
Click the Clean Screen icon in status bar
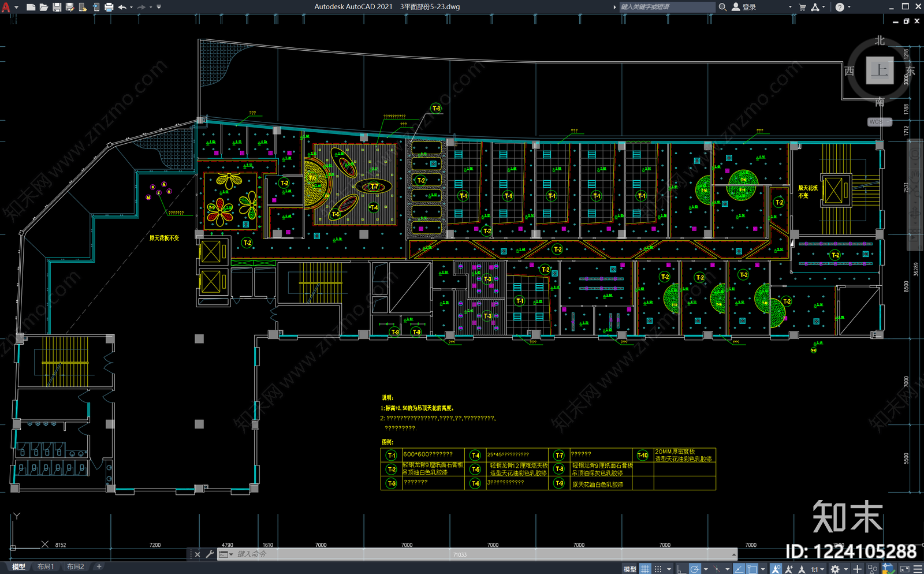point(904,569)
